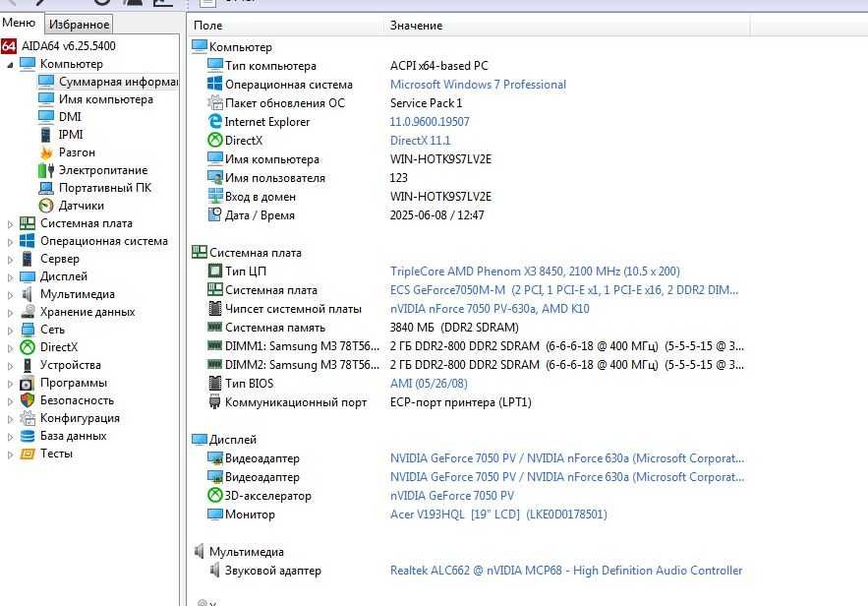Open the nVIDIA GeForce 7050 PV 3D accelerator link
The height and width of the screenshot is (606, 868).
[x=452, y=495]
